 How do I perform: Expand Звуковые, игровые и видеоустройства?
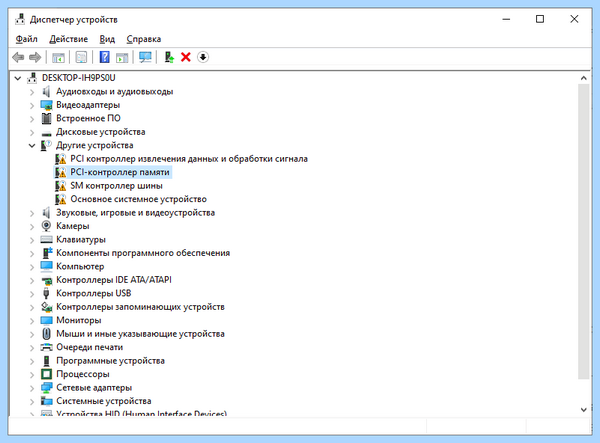pos(32,213)
